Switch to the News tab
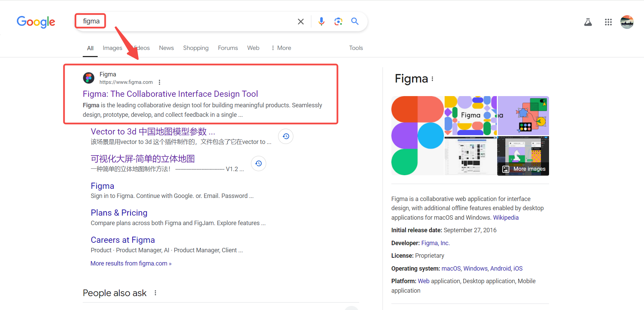Image resolution: width=644 pixels, height=310 pixels. click(167, 48)
